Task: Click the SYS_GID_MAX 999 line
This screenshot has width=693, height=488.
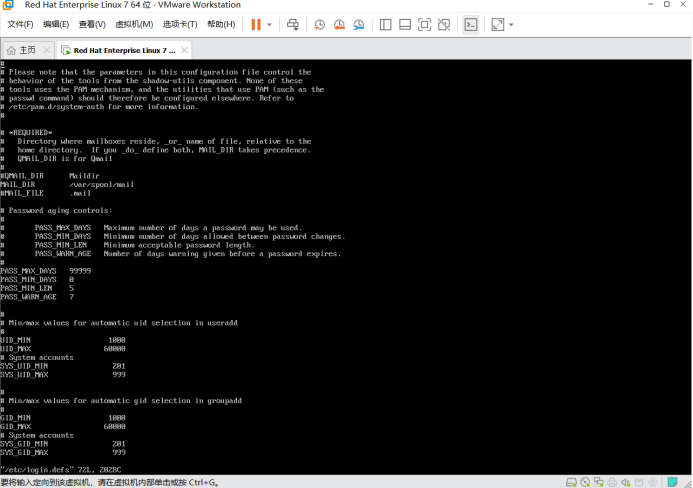Action: tap(63, 453)
